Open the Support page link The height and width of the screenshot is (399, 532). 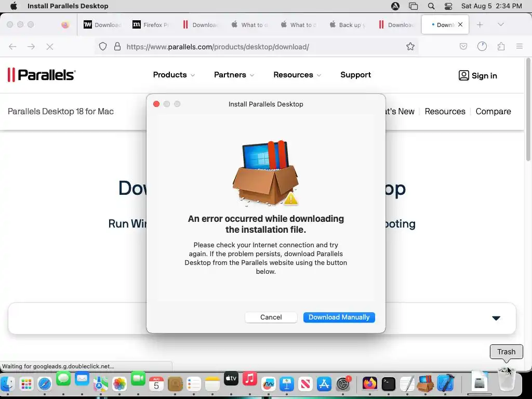[x=355, y=75]
